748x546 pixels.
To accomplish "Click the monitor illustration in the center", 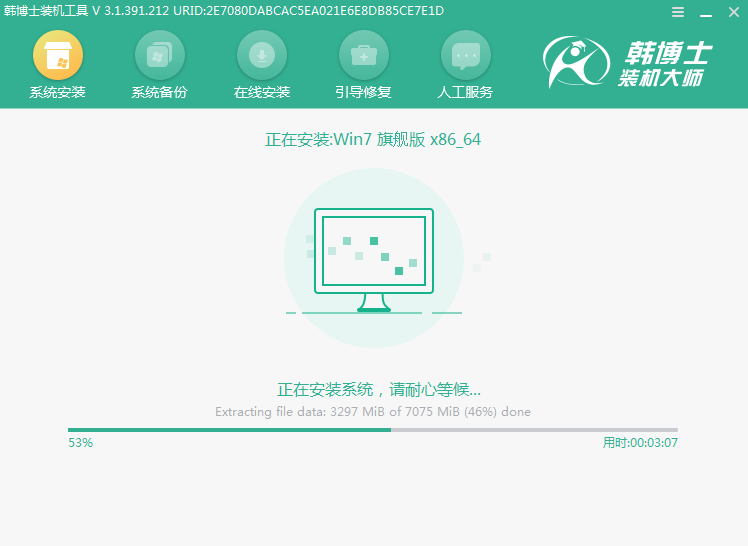I will [x=373, y=260].
